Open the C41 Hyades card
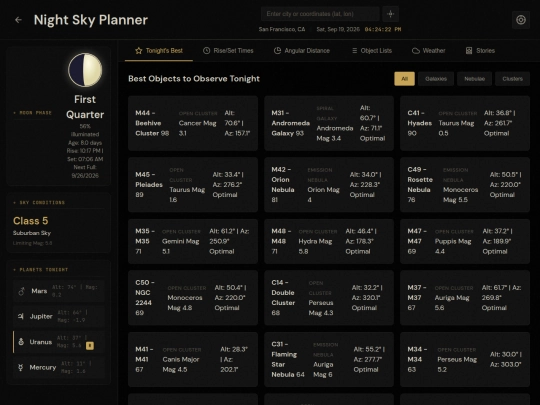Viewport: 540px width, 405px height. pos(465,123)
